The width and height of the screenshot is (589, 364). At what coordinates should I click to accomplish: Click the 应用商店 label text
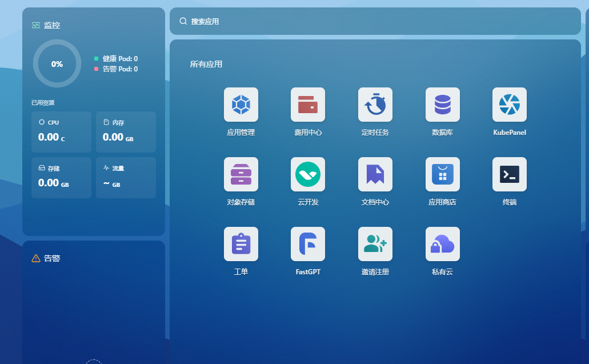[x=442, y=202]
